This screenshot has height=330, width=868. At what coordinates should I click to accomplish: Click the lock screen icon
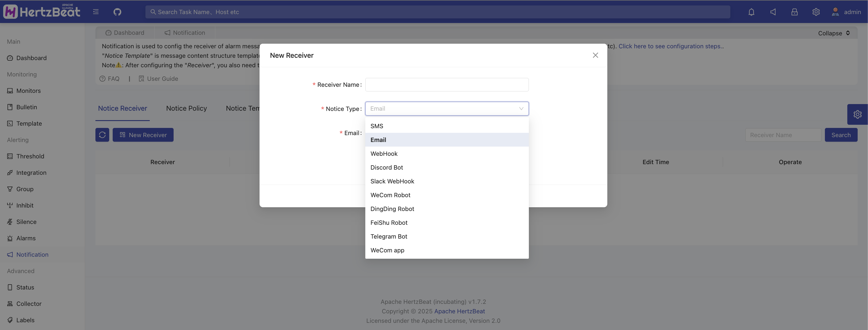(794, 12)
